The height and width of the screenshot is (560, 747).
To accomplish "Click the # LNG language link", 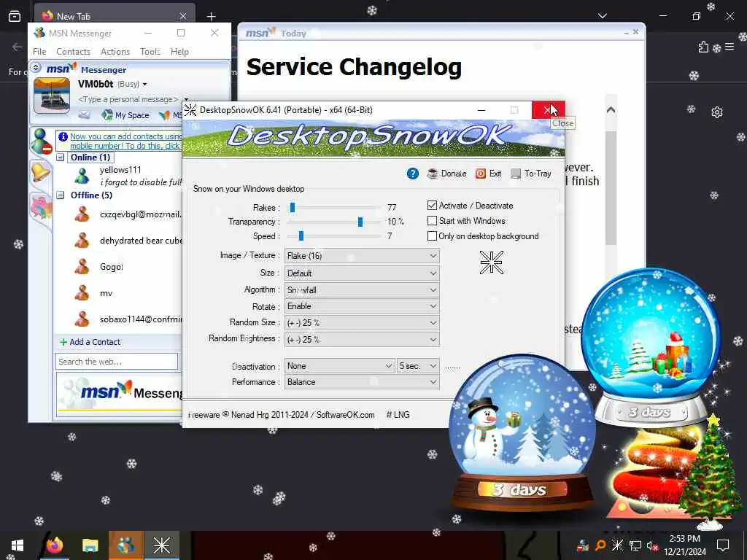I will pos(398,415).
